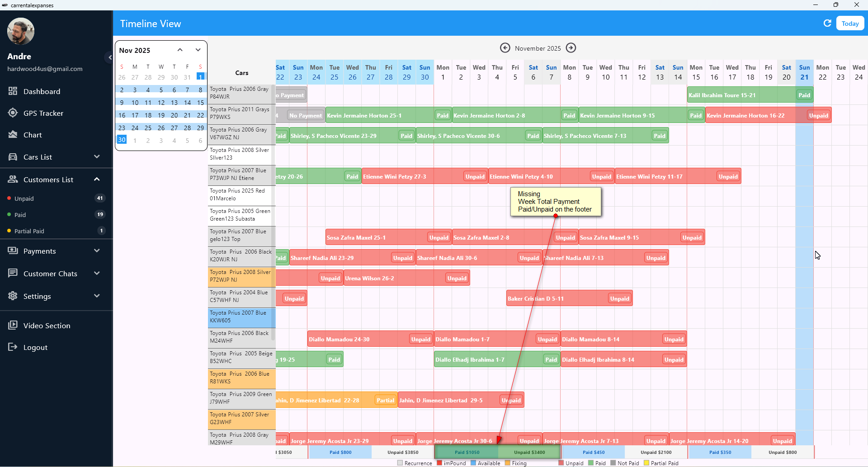The height and width of the screenshot is (467, 868).
Task: Click Andre's profile avatar picture
Action: click(x=21, y=31)
